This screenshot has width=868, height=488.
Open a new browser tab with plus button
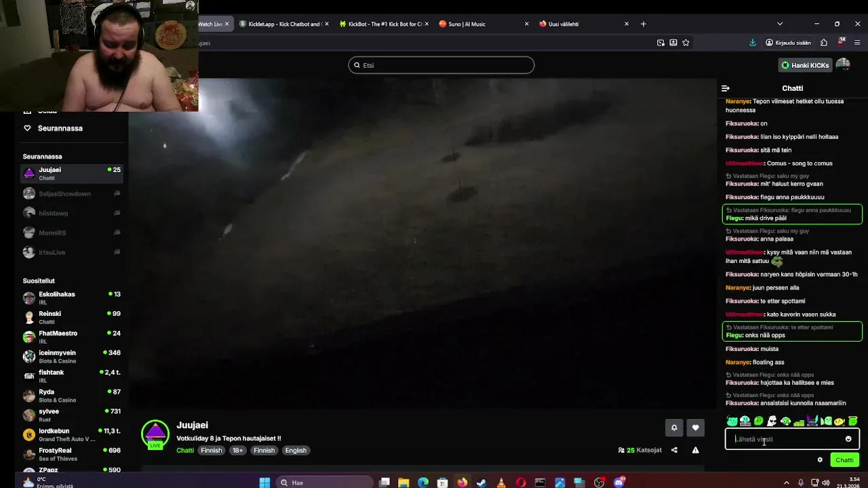[x=644, y=24]
